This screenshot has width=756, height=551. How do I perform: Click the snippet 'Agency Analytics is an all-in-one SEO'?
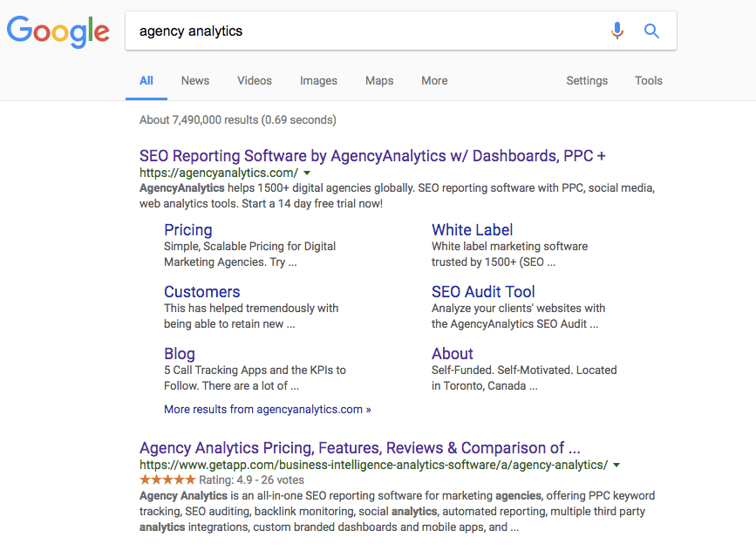point(398,512)
